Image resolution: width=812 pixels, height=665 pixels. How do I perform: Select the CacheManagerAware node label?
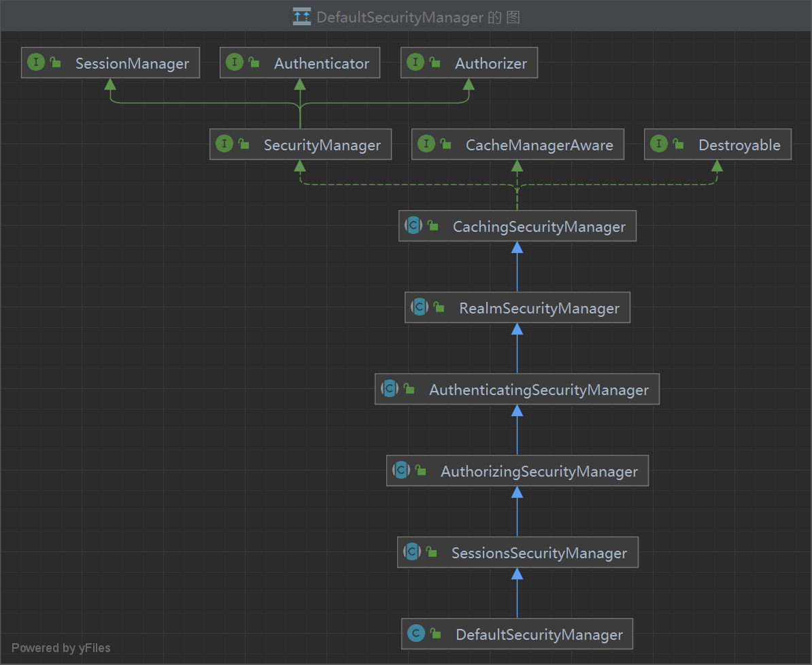point(539,145)
